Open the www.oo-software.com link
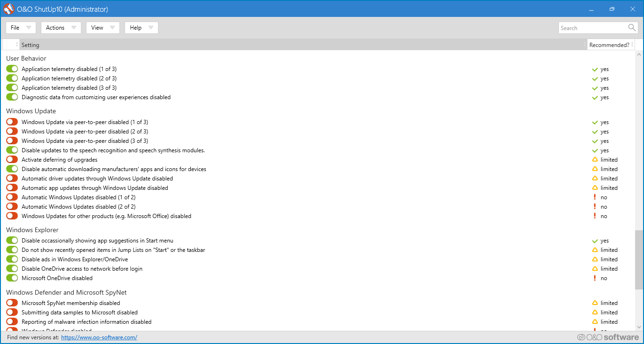 tap(99, 337)
